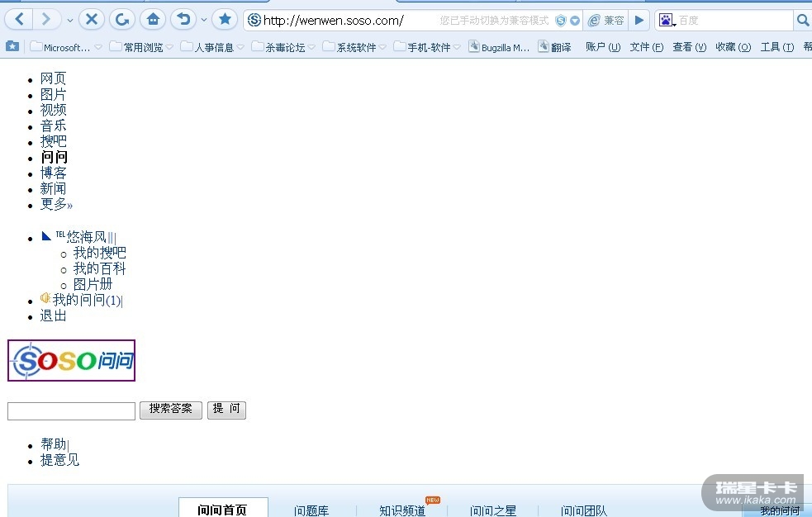This screenshot has height=517, width=812.
Task: Focus the 百度 search box
Action: click(x=734, y=20)
